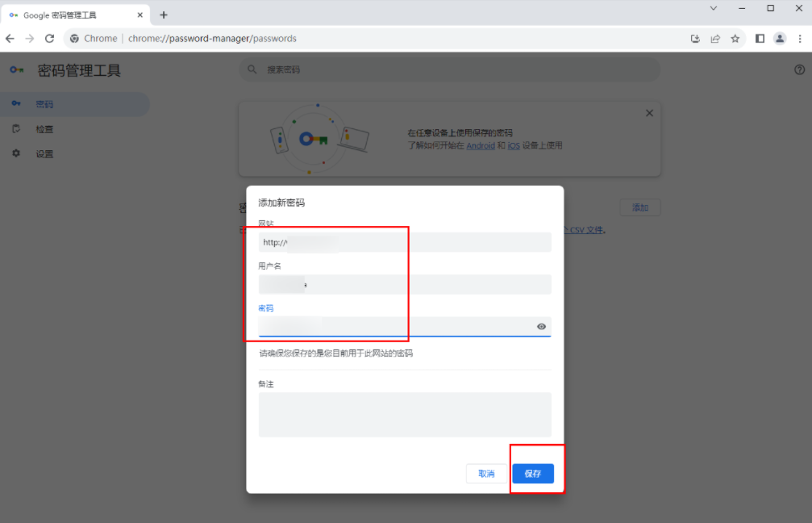
Task: Open the tab search dropdown arrow
Action: [713, 8]
